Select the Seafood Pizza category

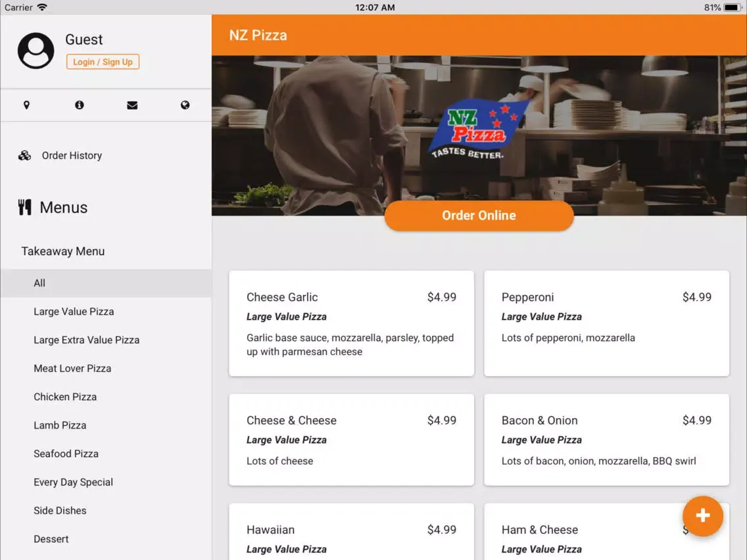(x=106, y=454)
